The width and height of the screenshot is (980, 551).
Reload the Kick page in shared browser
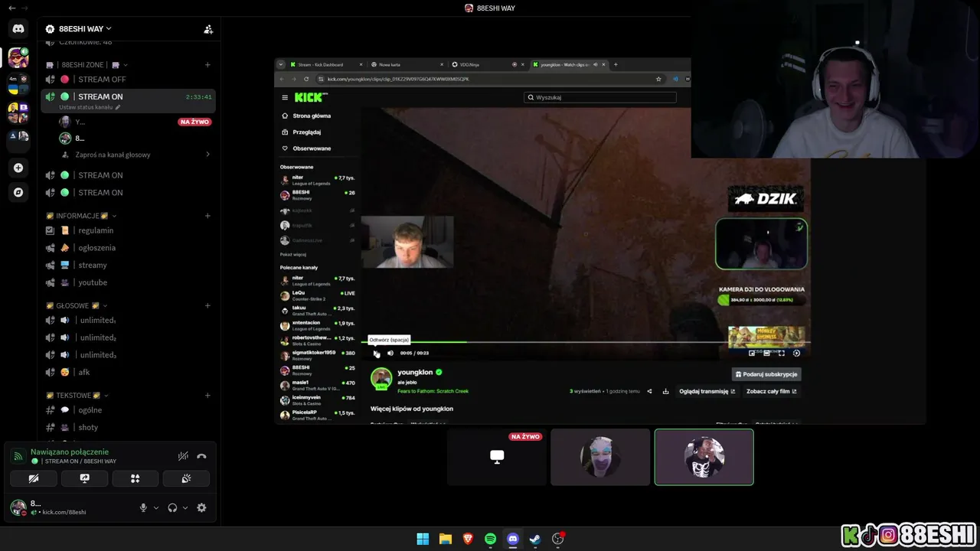(306, 79)
